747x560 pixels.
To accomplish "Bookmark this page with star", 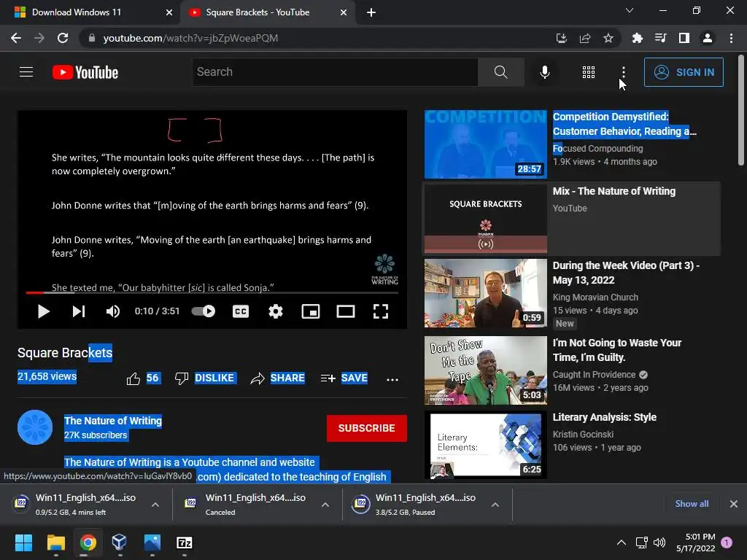I will (608, 38).
